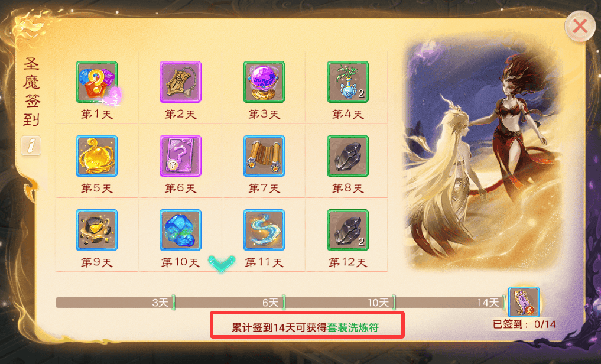Tap the bronze talisman reward for 第2天
The width and height of the screenshot is (601, 364).
[180, 82]
